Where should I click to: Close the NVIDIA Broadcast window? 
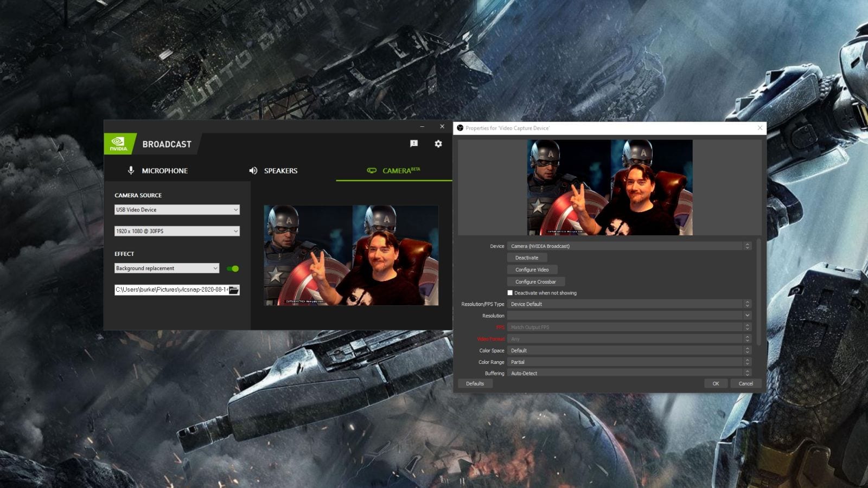point(442,126)
